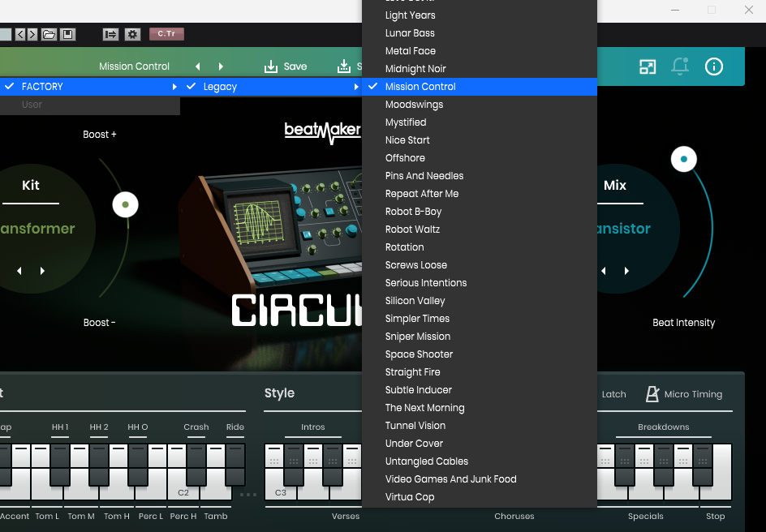Open the notifications bell icon
Image resolution: width=766 pixels, height=532 pixels.
tap(680, 66)
